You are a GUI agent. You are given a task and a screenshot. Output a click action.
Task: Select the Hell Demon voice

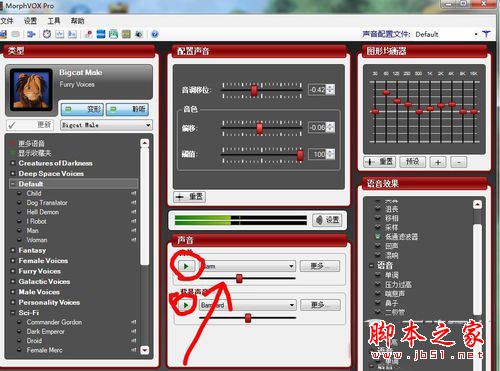point(43,212)
